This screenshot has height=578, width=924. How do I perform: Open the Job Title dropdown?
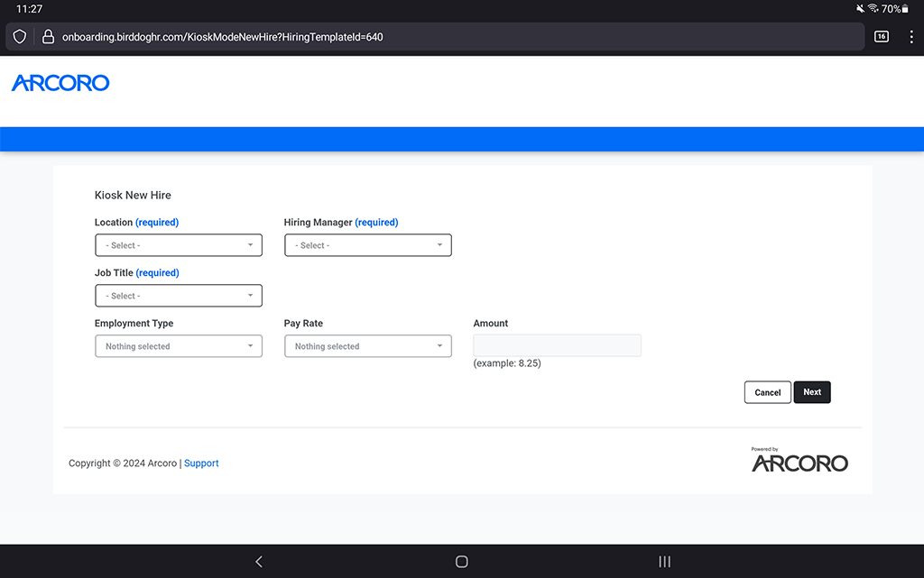[x=179, y=296]
